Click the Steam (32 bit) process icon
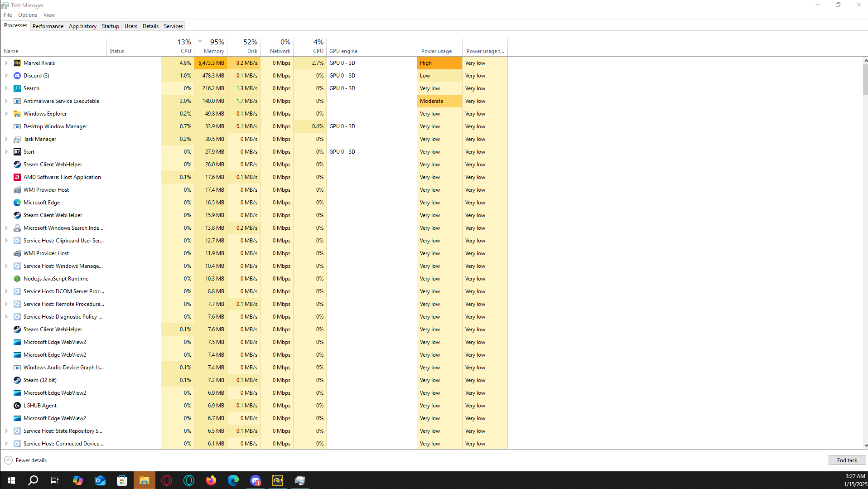Viewport: 868px width, 489px height. pos(17,380)
